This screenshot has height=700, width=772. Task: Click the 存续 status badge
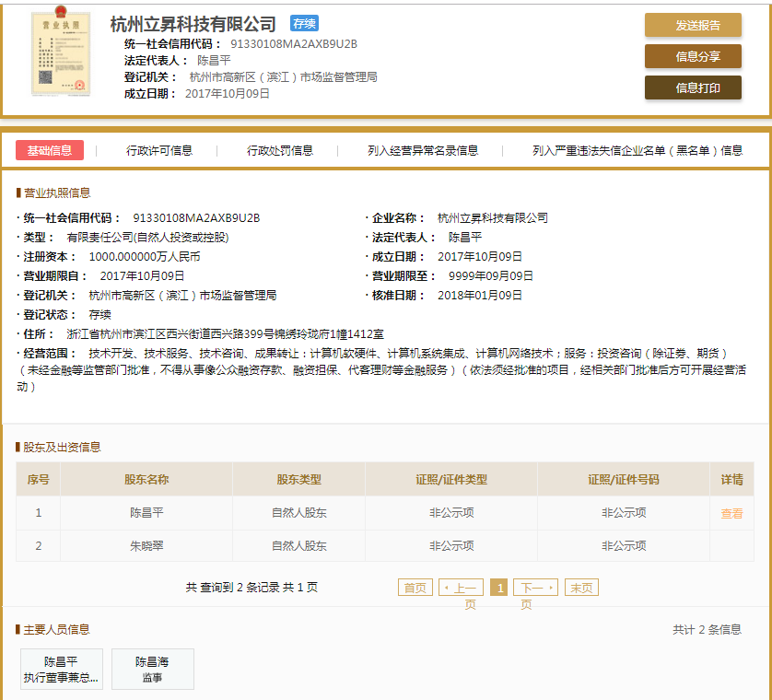tap(304, 24)
